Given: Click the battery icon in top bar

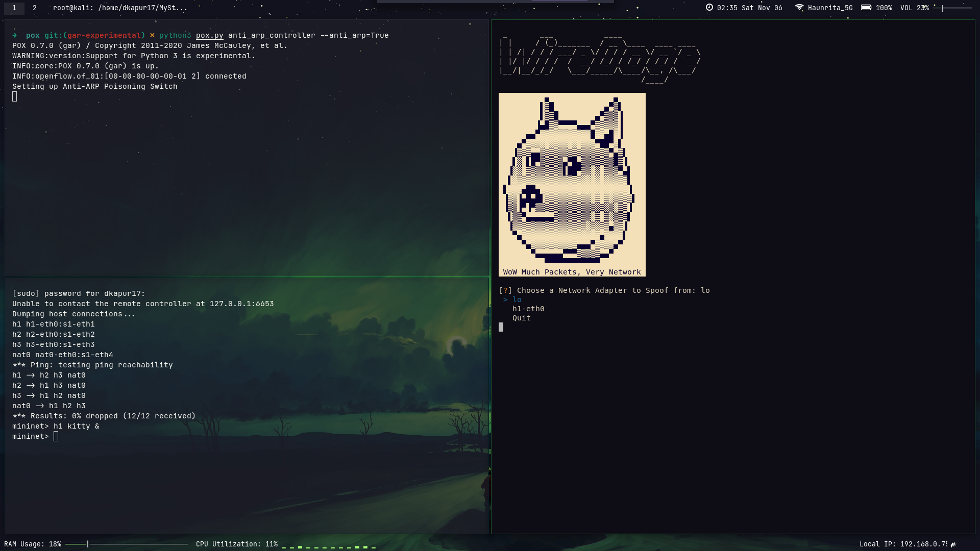Looking at the screenshot, I should (866, 8).
